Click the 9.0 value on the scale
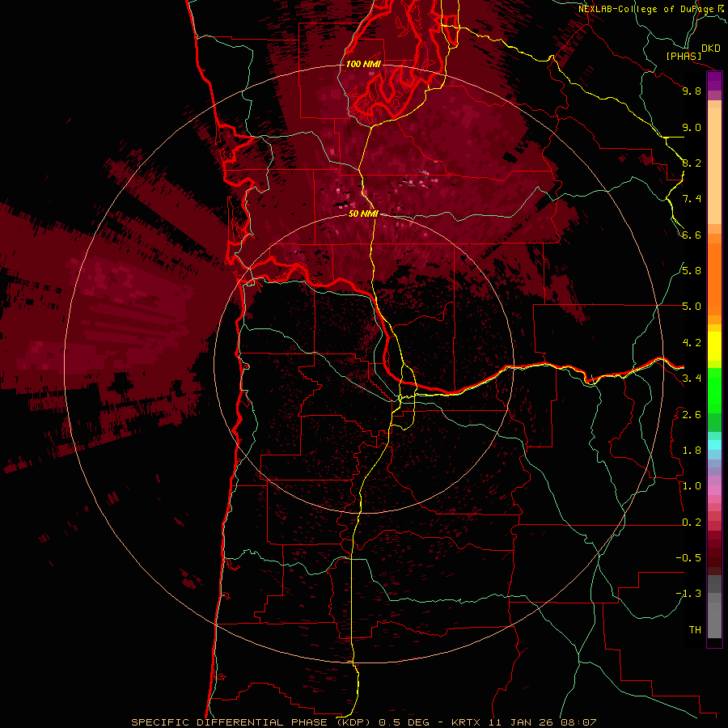Viewport: 728px width, 728px height. click(x=692, y=127)
